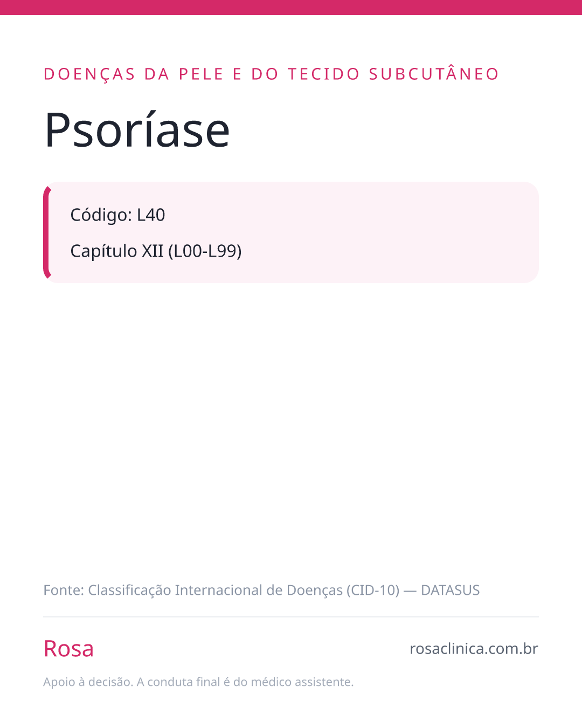Click 'Classificação Internacional de Doenças' text

(216, 591)
